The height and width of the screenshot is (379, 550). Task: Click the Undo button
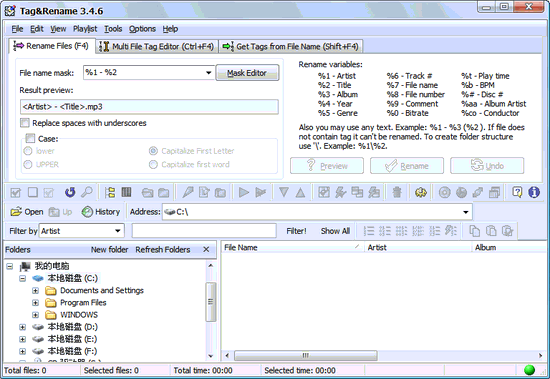pyautogui.click(x=487, y=166)
